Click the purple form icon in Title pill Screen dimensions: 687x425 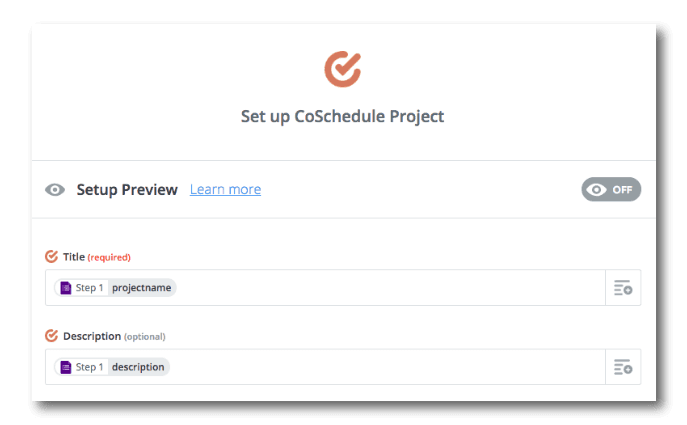tap(66, 288)
